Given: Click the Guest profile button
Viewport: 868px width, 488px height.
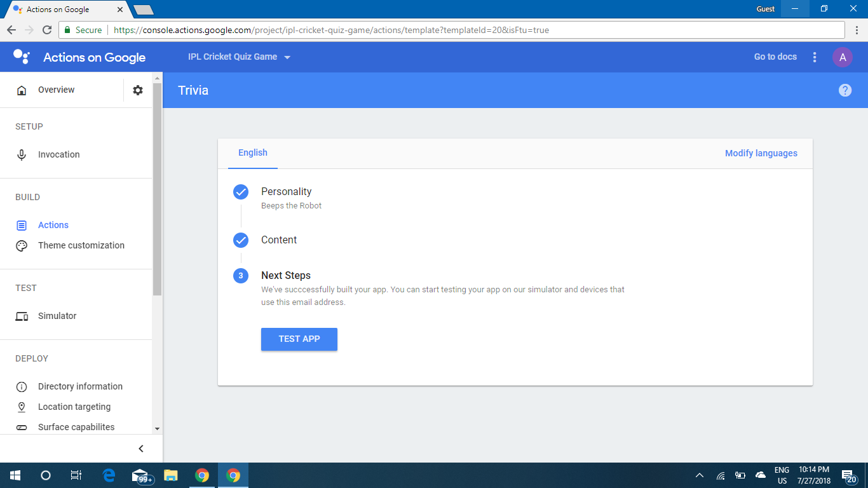Looking at the screenshot, I should 765,9.
